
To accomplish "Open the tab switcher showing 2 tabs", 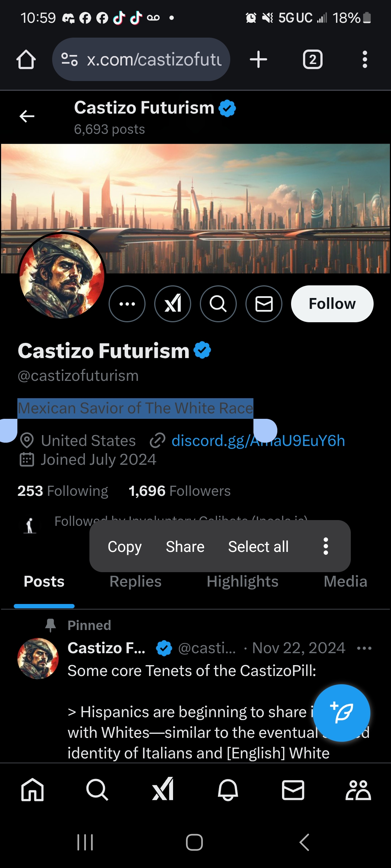I will tap(312, 59).
